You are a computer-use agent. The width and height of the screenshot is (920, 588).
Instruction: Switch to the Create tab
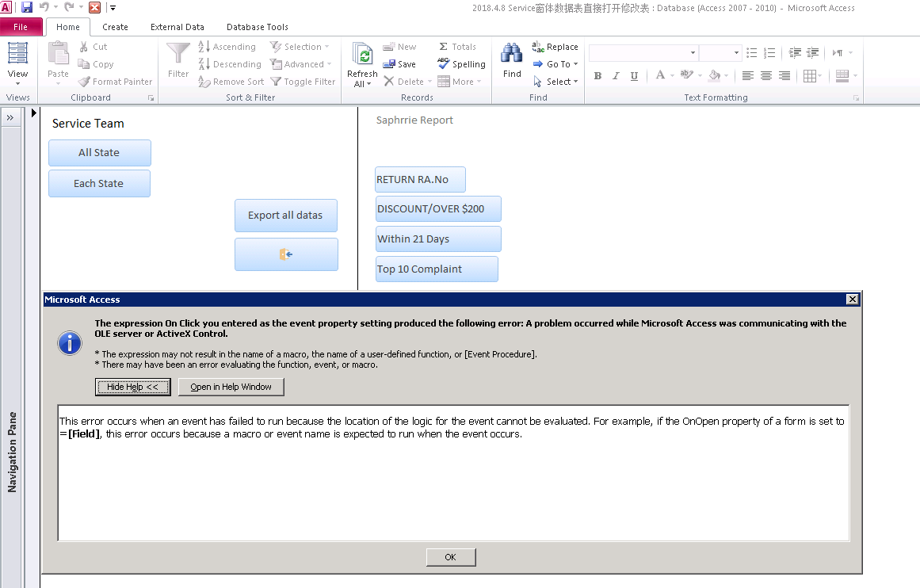(x=115, y=27)
